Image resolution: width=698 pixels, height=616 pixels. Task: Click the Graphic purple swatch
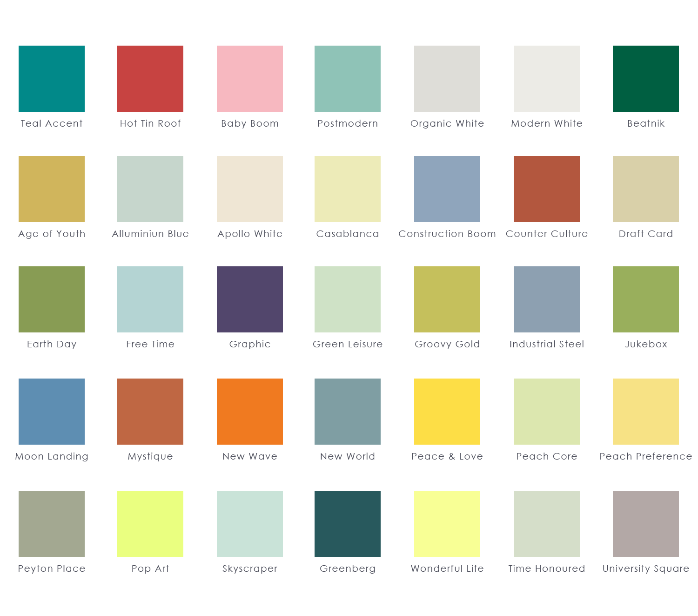pyautogui.click(x=250, y=299)
